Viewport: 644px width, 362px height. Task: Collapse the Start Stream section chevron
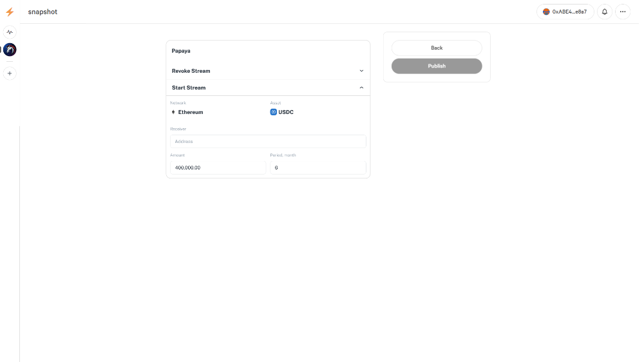(361, 88)
